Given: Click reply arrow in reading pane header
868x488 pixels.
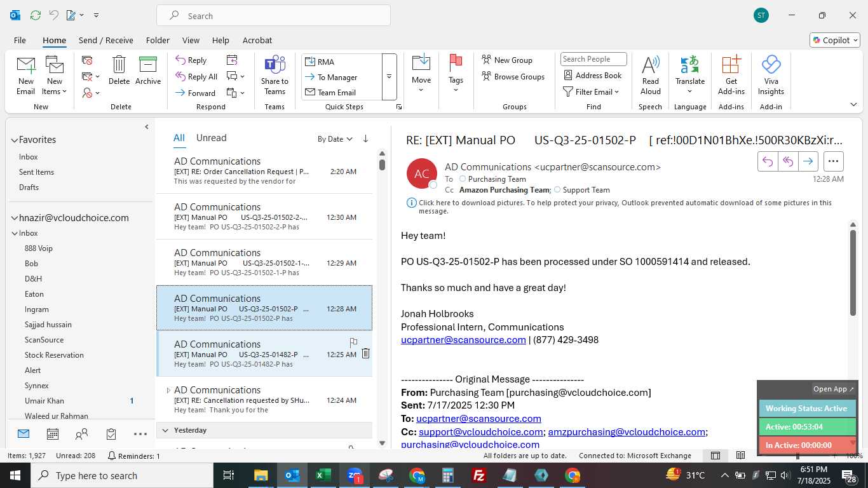Looking at the screenshot, I should 768,161.
